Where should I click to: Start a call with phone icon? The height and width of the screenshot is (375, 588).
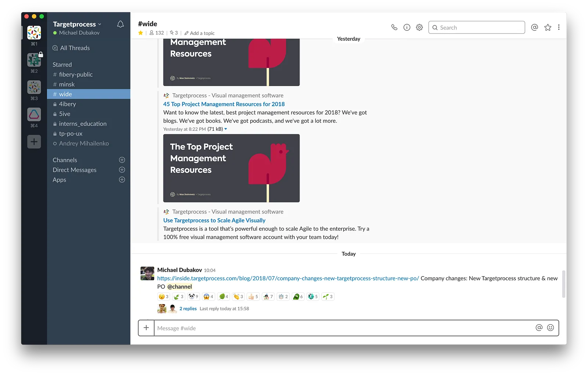(394, 27)
